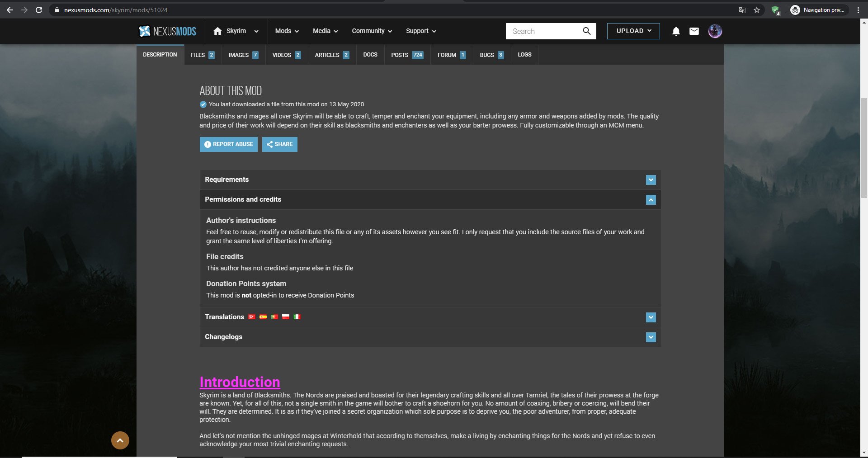Click the incognito Navigation private badge

click(x=819, y=10)
